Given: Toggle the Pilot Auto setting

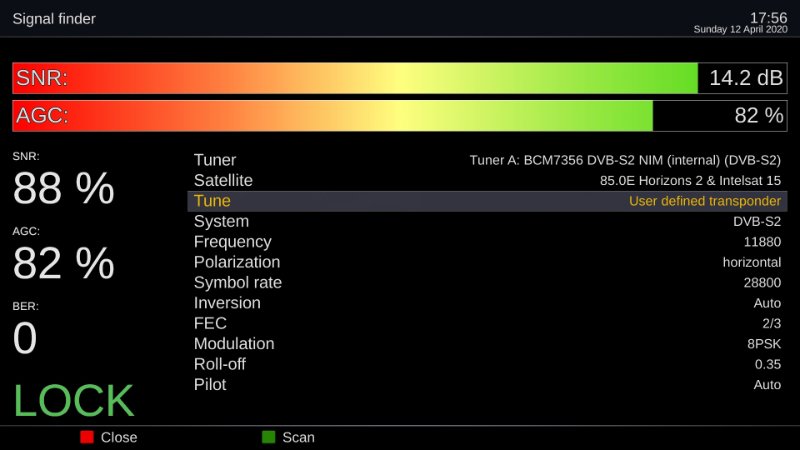Looking at the screenshot, I should [767, 385].
